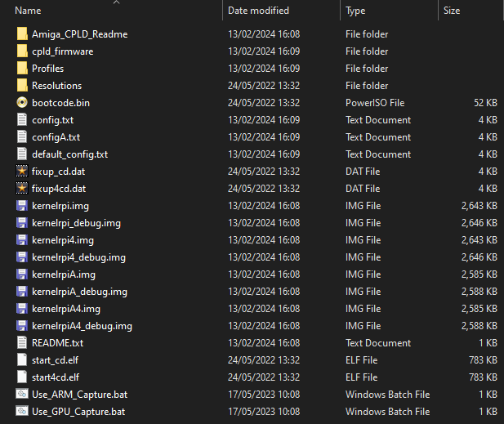Select the Use_GPU_Capture.bat batch file icon
504x424 pixels.
pos(22,412)
